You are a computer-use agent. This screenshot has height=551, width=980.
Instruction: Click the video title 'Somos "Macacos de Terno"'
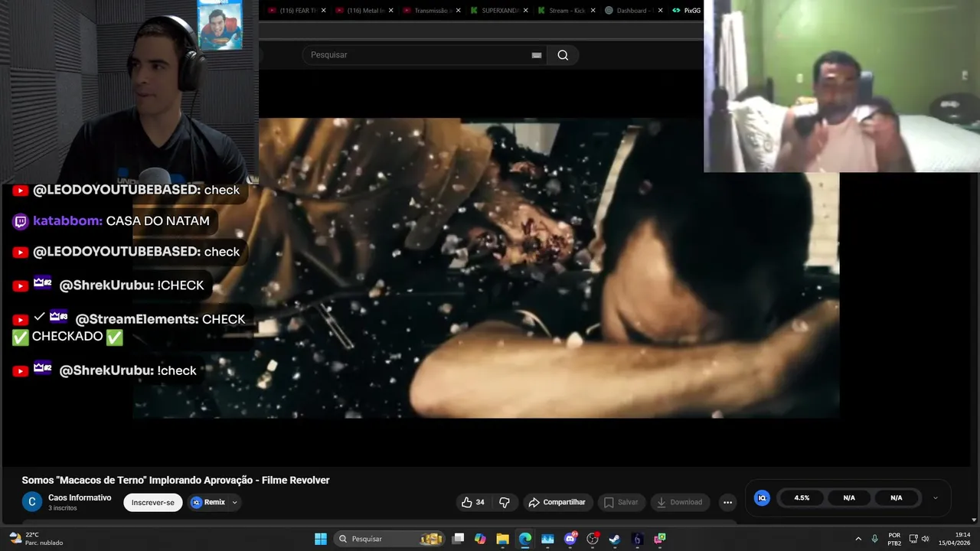point(175,480)
